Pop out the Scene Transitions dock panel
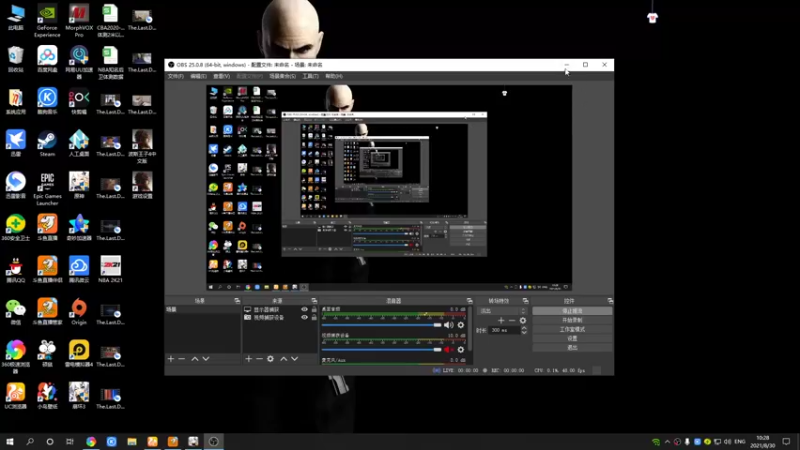The width and height of the screenshot is (800, 450). 526,301
